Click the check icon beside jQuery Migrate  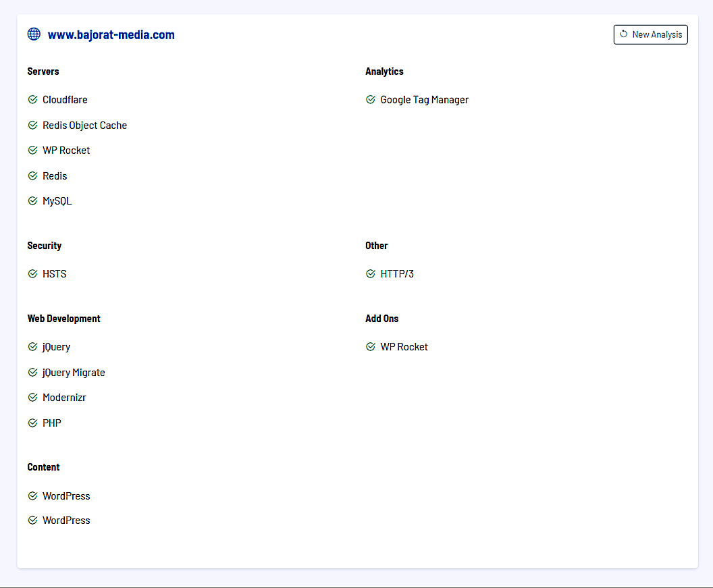click(32, 373)
